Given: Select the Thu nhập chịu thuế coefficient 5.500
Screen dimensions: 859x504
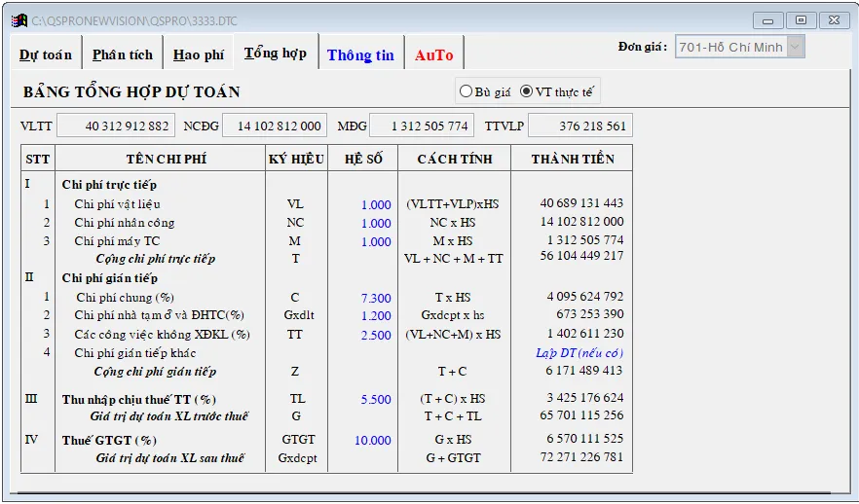Looking at the screenshot, I should 376,399.
